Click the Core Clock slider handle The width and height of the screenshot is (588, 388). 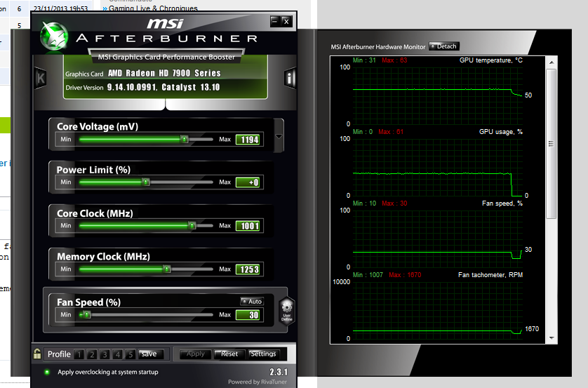(x=192, y=226)
